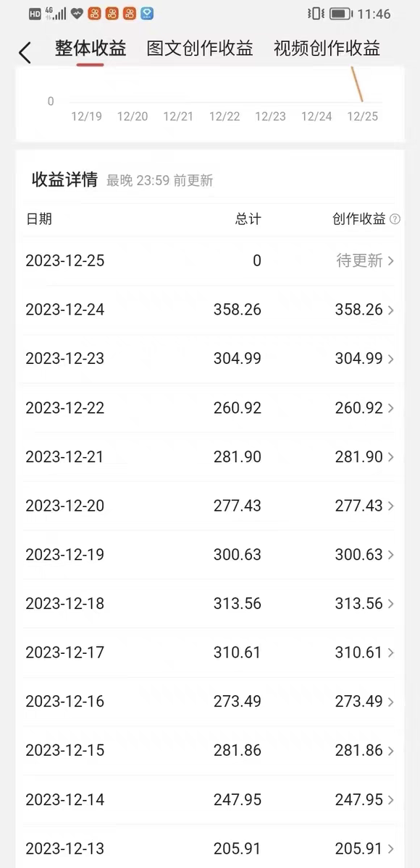
Task: Expand 2023-12-23 earnings chevron
Action: click(x=391, y=359)
